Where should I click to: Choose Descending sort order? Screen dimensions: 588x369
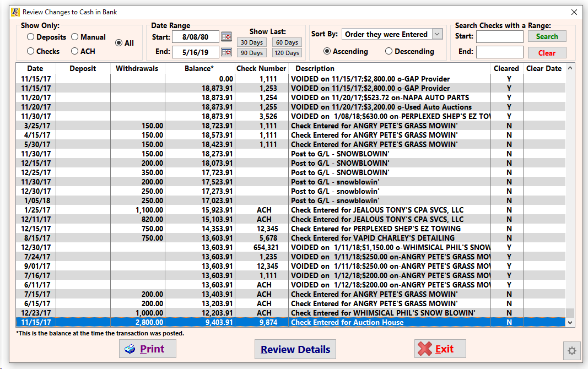389,51
